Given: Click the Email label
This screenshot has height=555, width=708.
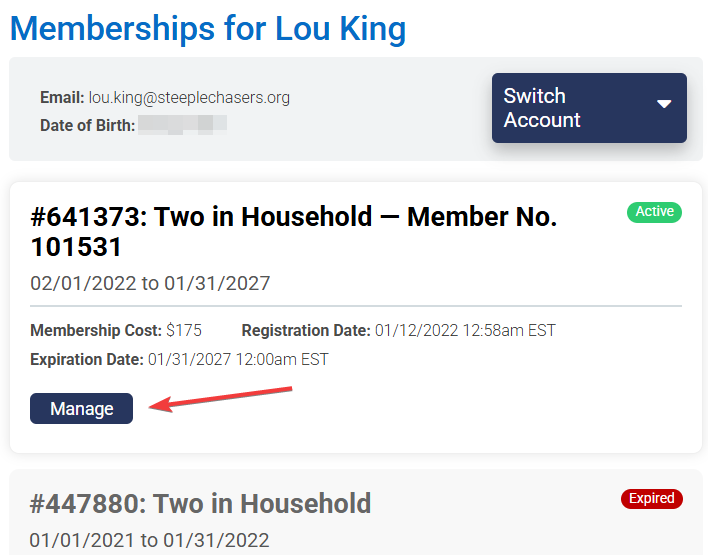Looking at the screenshot, I should (61, 98).
